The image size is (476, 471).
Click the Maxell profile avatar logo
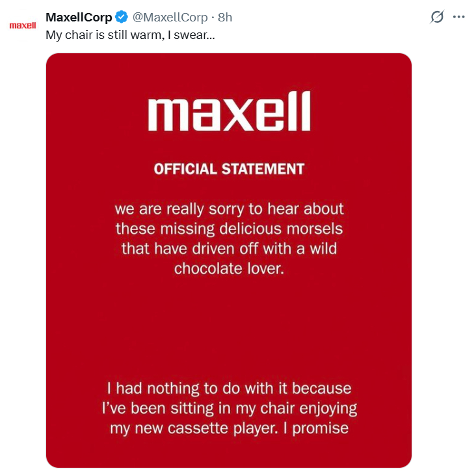pyautogui.click(x=22, y=26)
